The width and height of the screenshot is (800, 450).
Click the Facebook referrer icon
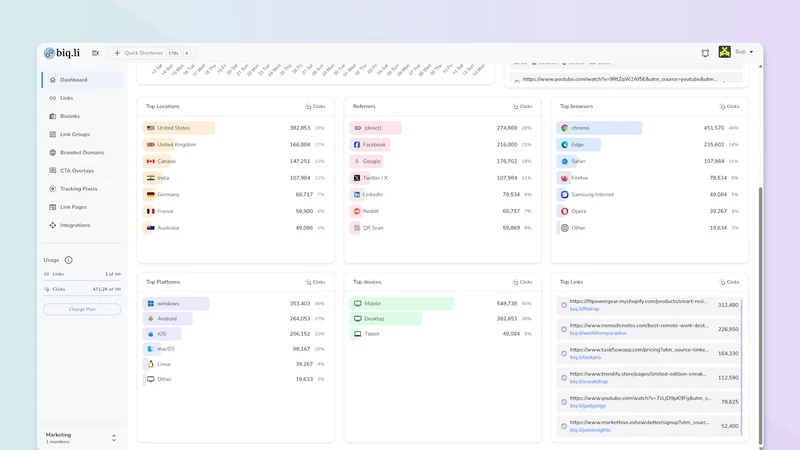[x=357, y=145]
